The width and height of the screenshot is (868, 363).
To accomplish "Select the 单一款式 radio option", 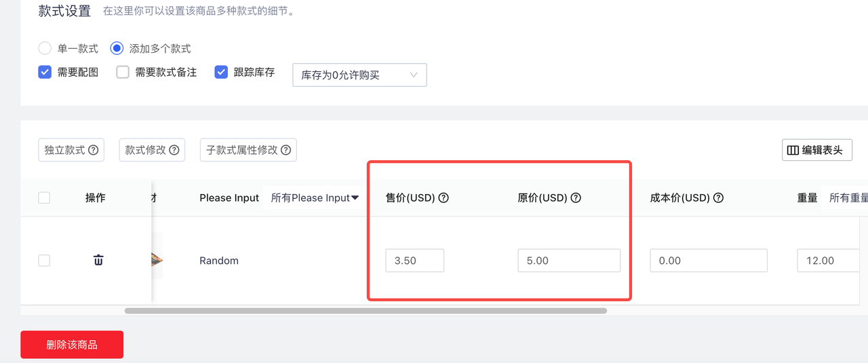I will pos(45,48).
